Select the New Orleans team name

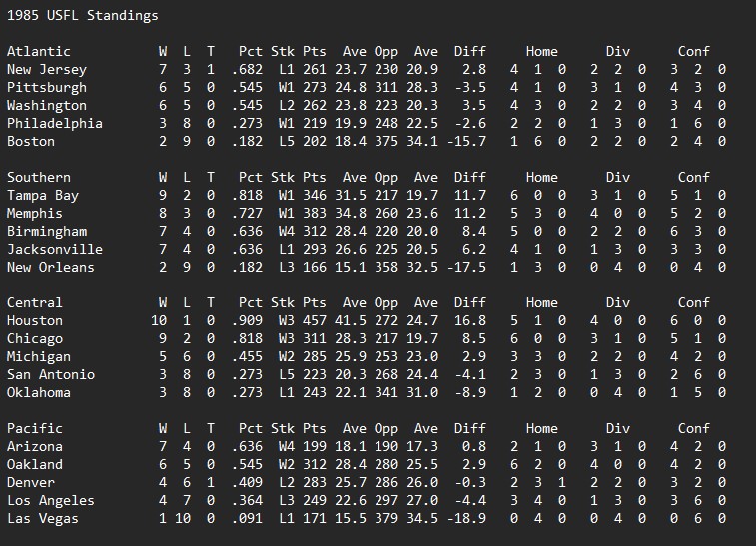point(50,267)
